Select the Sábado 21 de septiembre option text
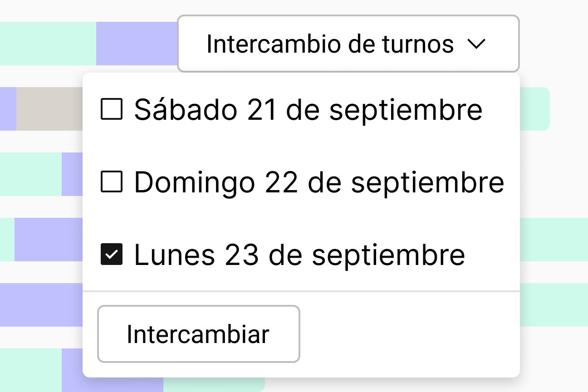Viewport: 588px width, 392px height. (308, 110)
